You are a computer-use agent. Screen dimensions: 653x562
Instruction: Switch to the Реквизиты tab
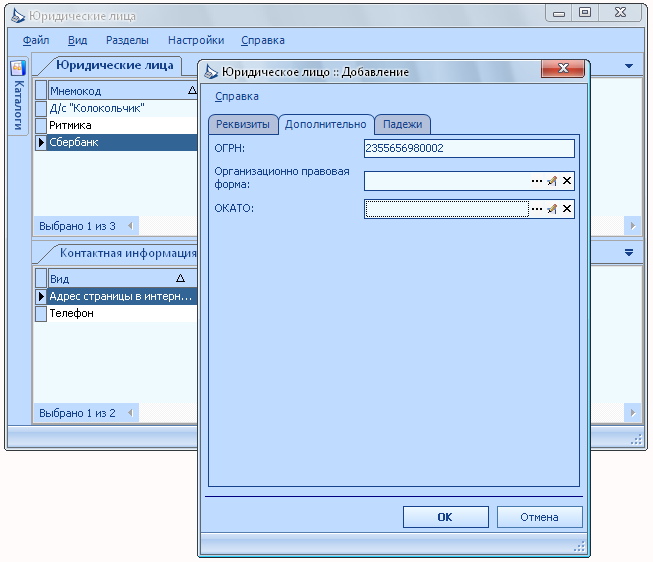coord(243,124)
